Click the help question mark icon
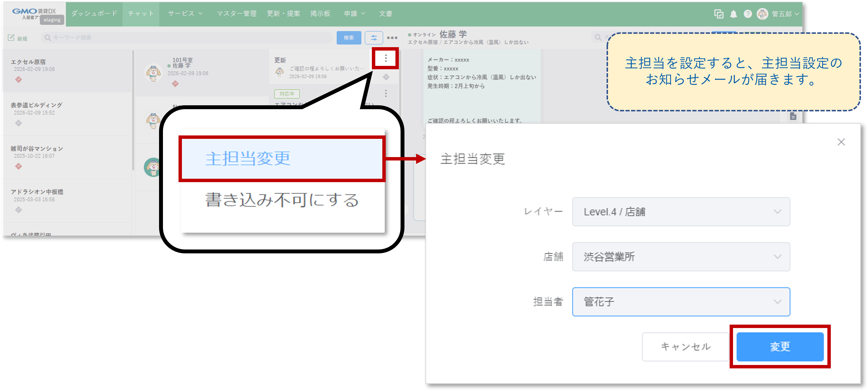This screenshot has width=868, height=391. (x=748, y=14)
